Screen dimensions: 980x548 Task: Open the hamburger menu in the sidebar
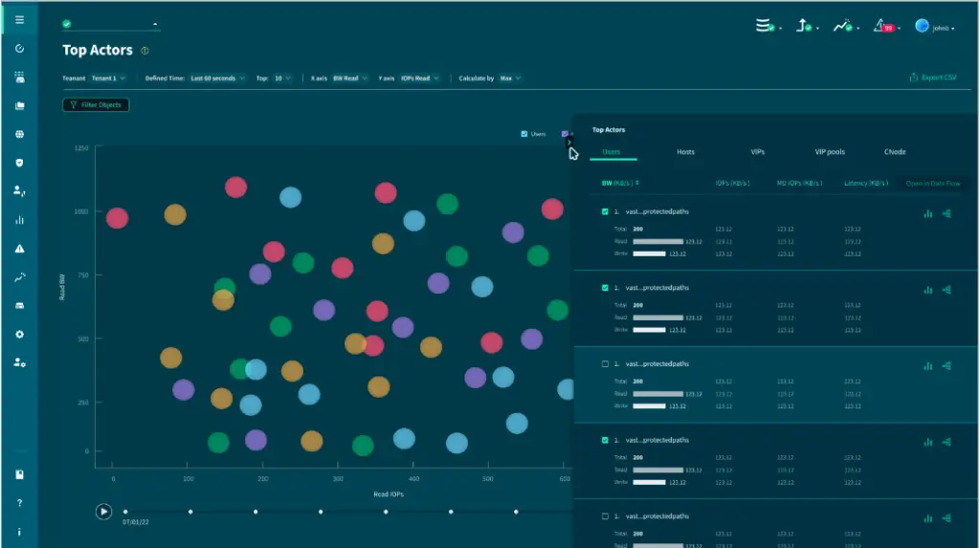point(19,19)
